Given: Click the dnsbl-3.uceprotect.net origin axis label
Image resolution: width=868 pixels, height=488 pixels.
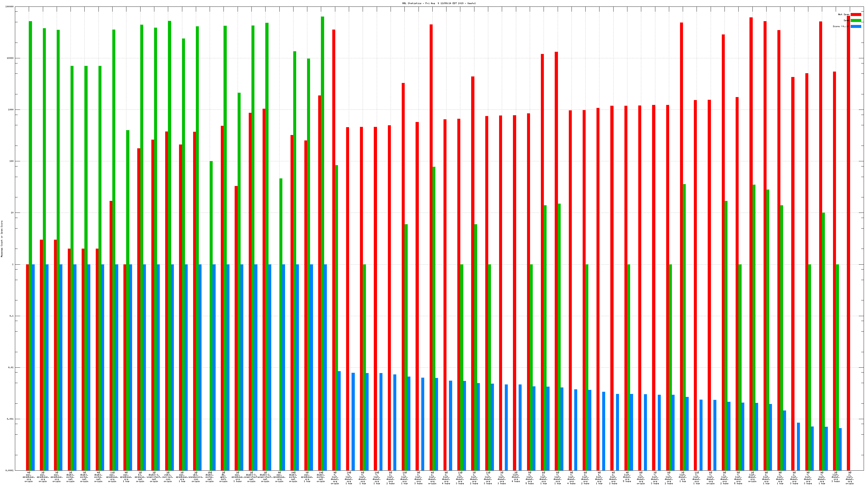Looking at the screenshot, I should [x=251, y=477].
